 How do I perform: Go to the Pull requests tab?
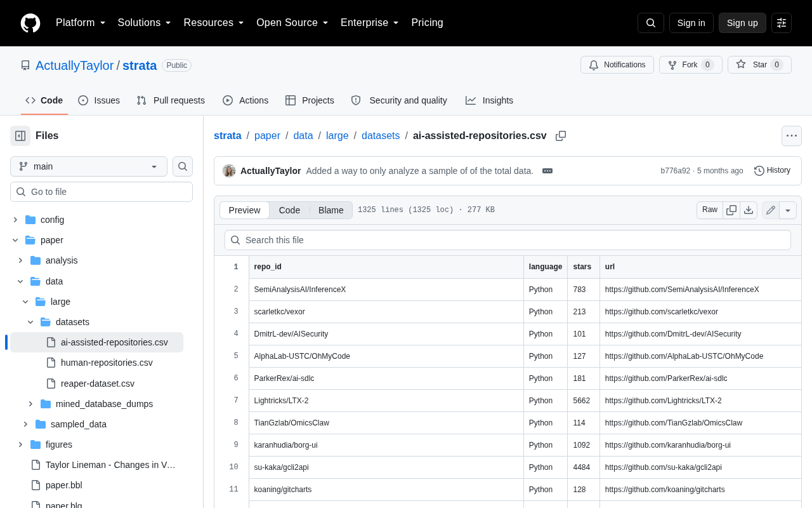point(171,100)
